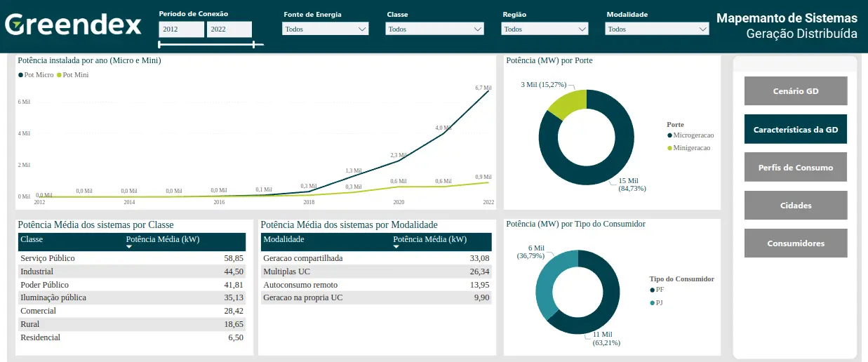Click the Pot Micro legend marker
The width and height of the screenshot is (868, 362).
(x=20, y=74)
